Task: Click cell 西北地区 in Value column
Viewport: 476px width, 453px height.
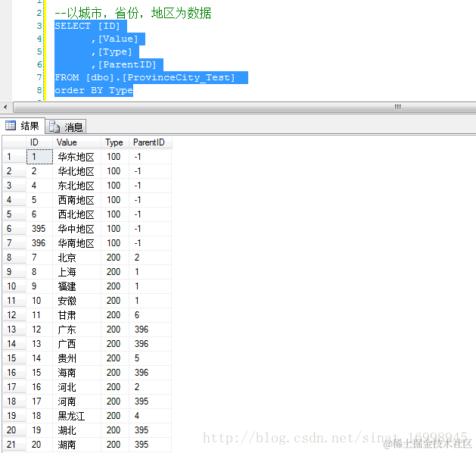Action: [76, 214]
